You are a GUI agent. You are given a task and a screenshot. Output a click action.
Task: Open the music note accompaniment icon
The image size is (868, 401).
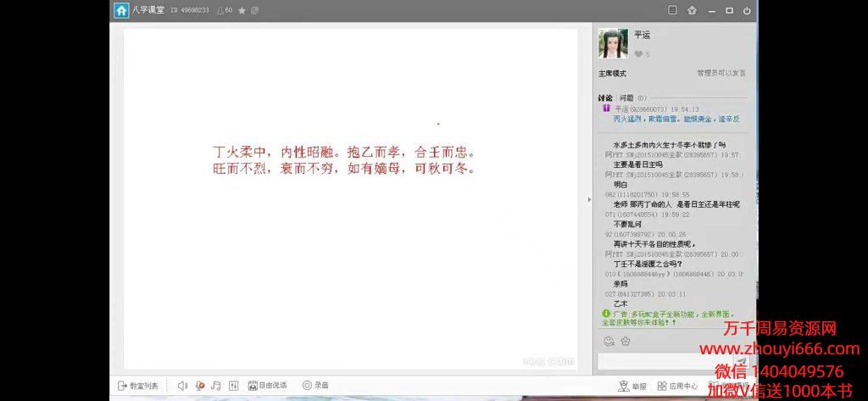pyautogui.click(x=216, y=386)
